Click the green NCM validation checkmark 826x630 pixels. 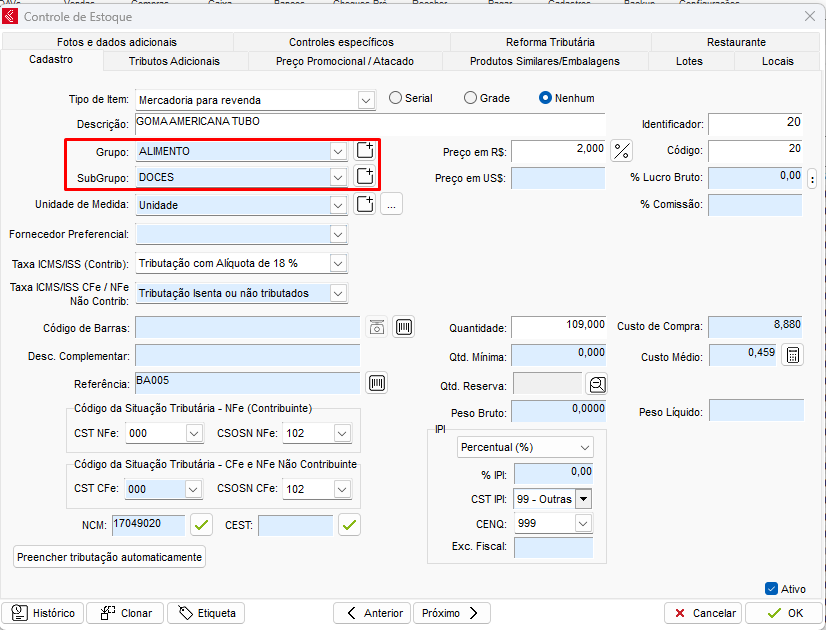pyautogui.click(x=203, y=524)
